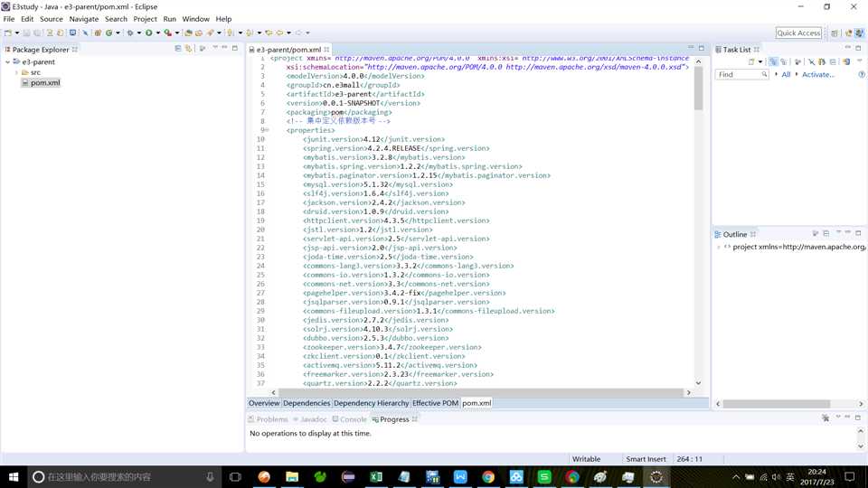Viewport: 868px width, 488px height.
Task: Click the New Java Package toolbar icon
Action: [98, 33]
